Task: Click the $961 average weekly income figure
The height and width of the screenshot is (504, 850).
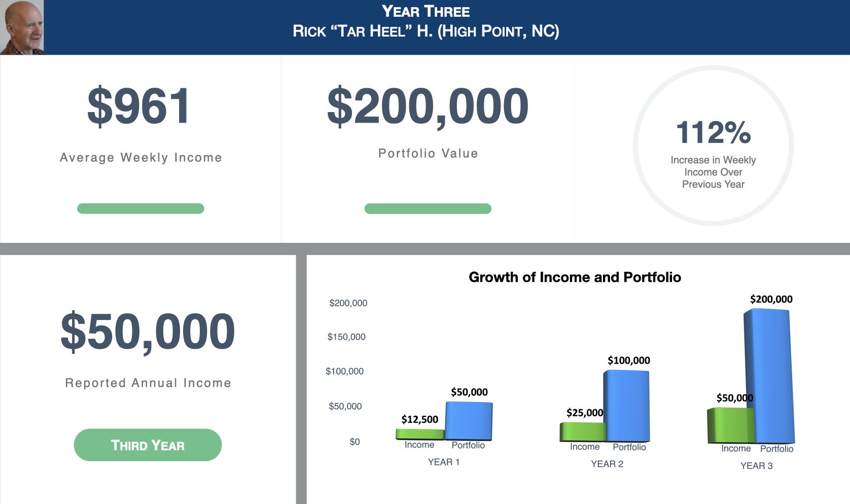Action: pos(139,106)
